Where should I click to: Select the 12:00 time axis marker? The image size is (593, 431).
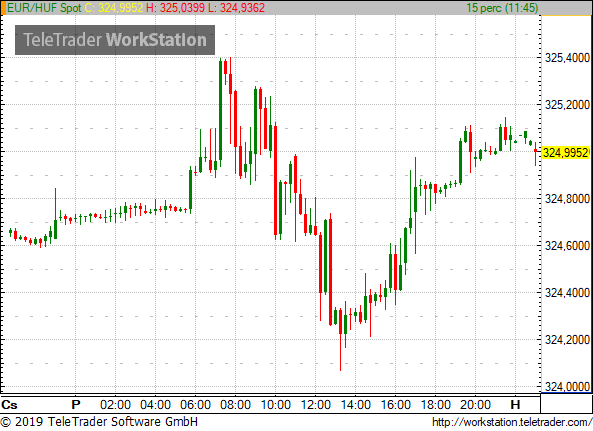point(316,405)
